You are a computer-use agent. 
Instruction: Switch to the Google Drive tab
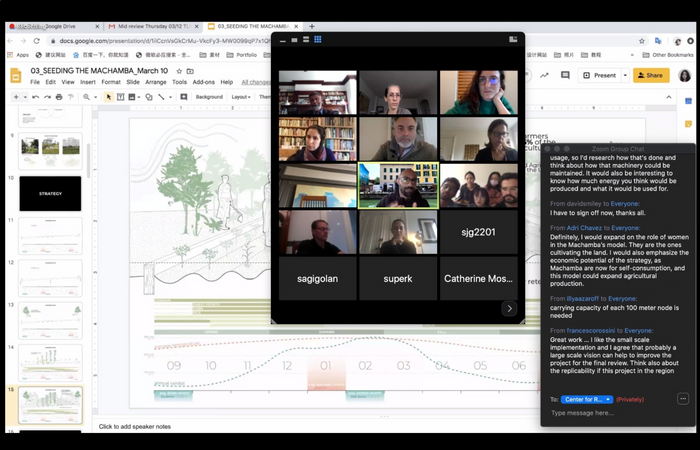tap(54, 27)
